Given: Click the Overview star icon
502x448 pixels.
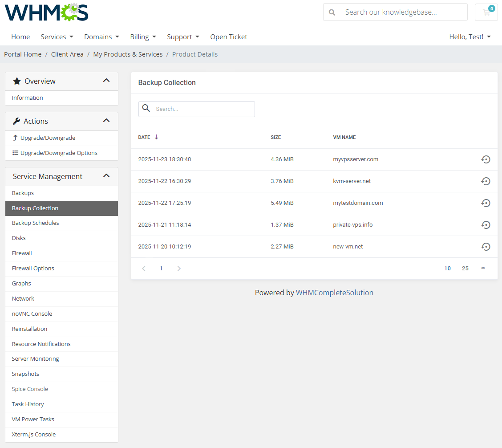Looking at the screenshot, I should [x=17, y=81].
